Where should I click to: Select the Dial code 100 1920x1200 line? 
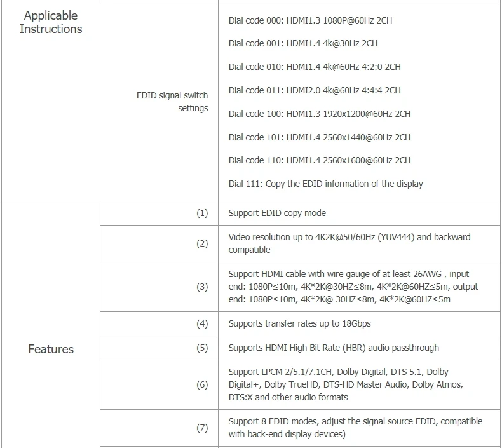point(320,114)
